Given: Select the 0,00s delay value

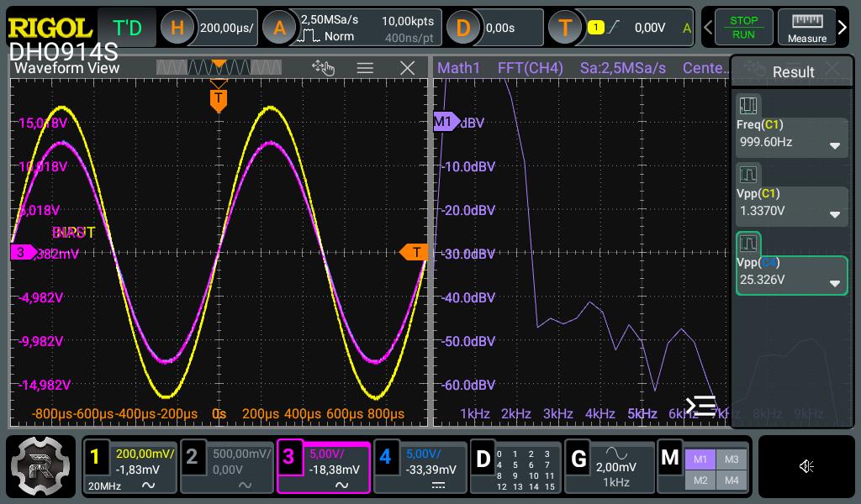Looking at the screenshot, I should click(x=500, y=28).
